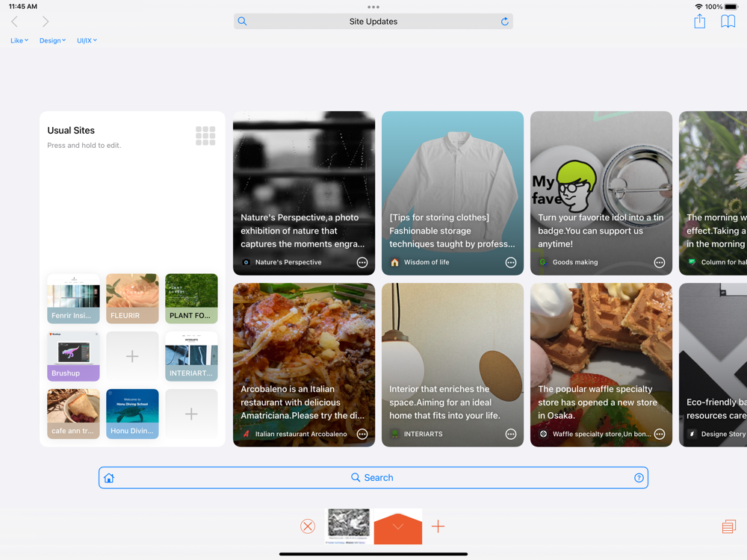Open the help question mark icon
This screenshot has height=560, width=747.
(x=639, y=478)
